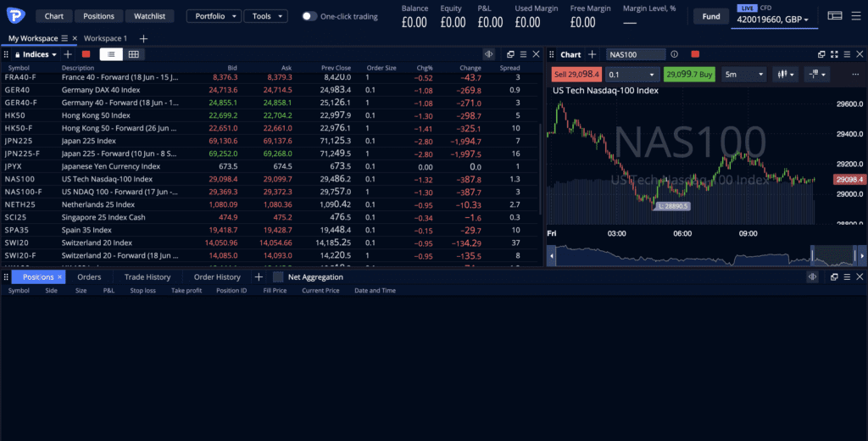This screenshot has width=868, height=441.
Task: Open the Portfolio dropdown
Action: 214,16
